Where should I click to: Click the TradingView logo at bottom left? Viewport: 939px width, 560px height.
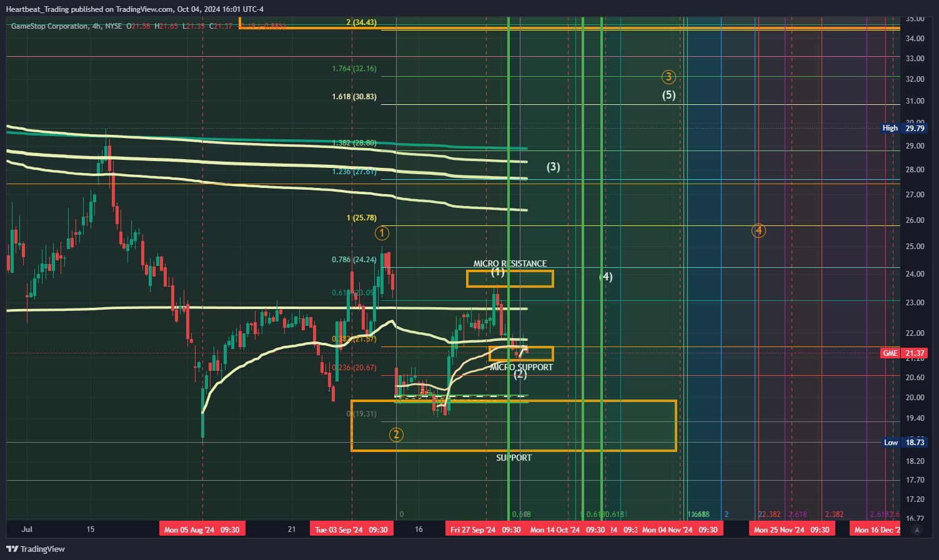36,549
